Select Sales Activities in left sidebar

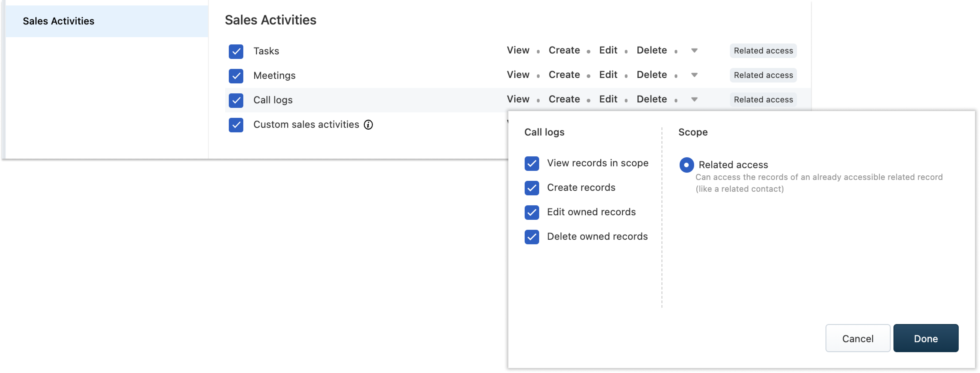point(59,21)
